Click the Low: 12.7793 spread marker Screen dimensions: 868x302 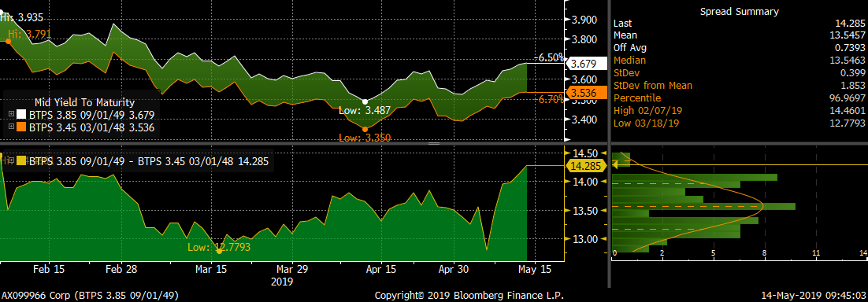219,247
